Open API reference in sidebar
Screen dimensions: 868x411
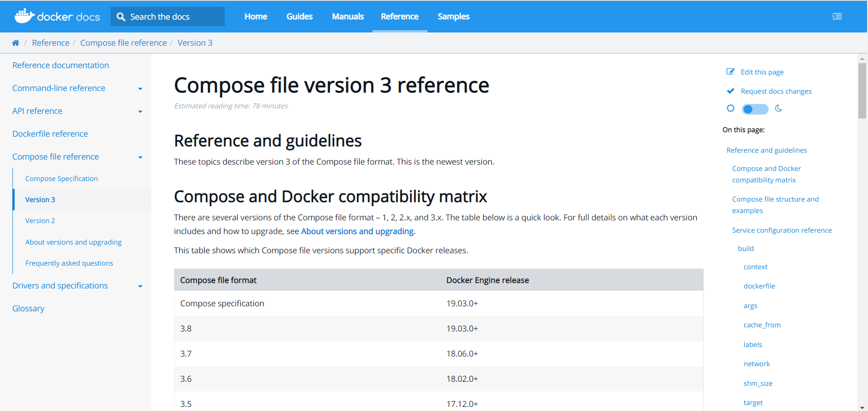click(x=37, y=111)
